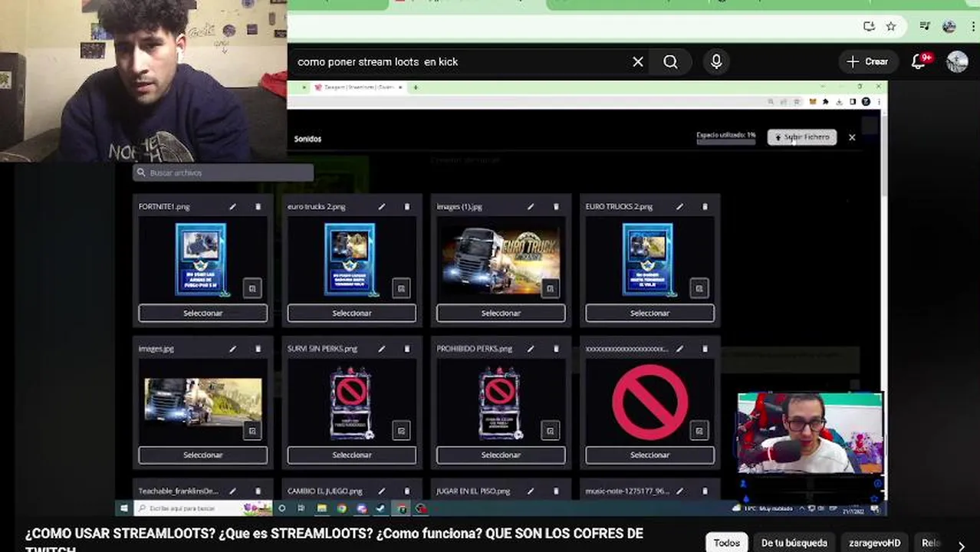Screen dimensions: 980x552
Task: Start voice search with microphone icon
Action: [x=716, y=62]
